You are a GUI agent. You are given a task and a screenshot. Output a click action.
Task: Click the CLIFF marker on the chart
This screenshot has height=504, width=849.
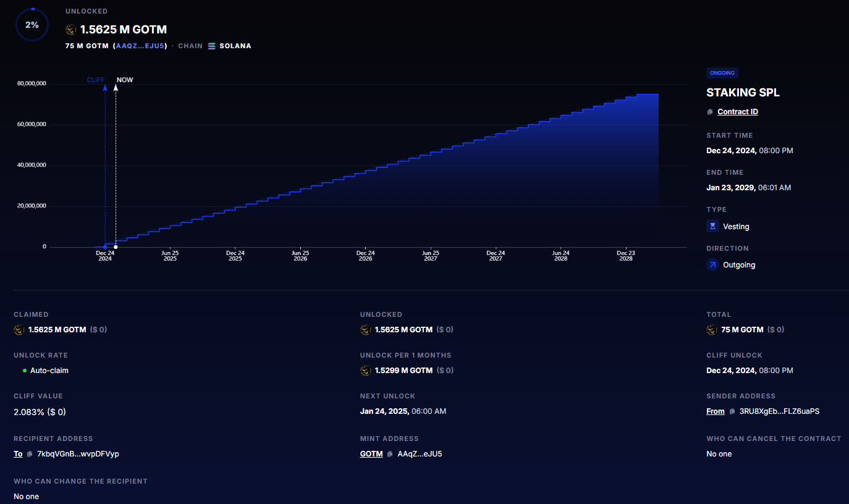pos(96,80)
